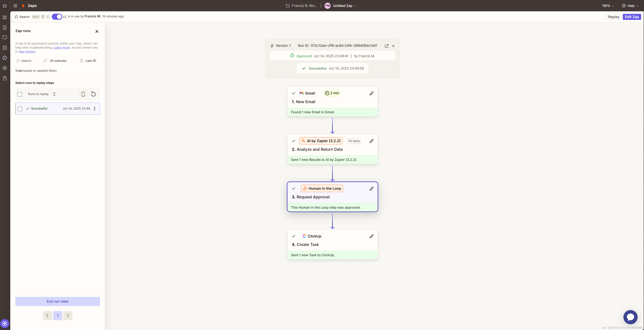This screenshot has height=330, width=644.
Task: Select all runs to replay checkbox
Action: (x=20, y=94)
